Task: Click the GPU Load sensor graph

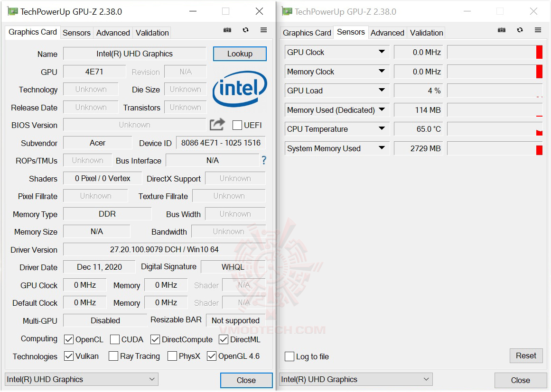Action: tap(495, 91)
